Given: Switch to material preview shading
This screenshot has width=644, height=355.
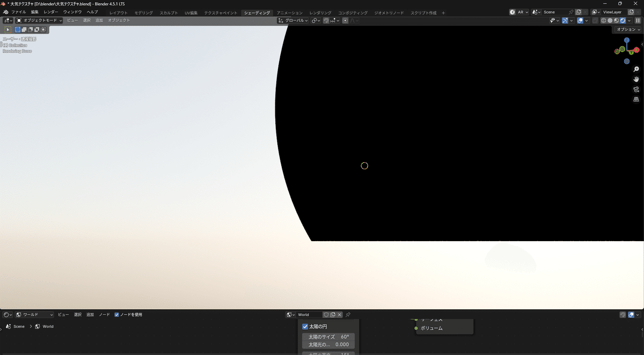Looking at the screenshot, I should [617, 20].
